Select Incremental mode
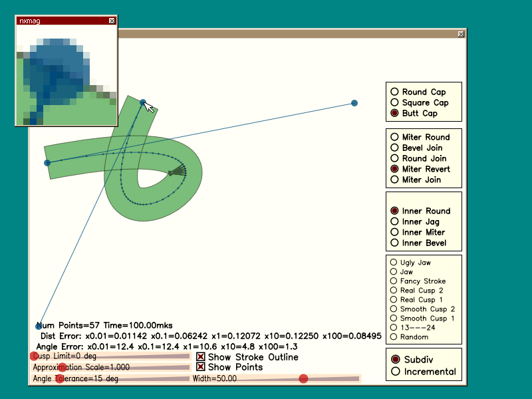The height and width of the screenshot is (399, 532). click(424, 372)
